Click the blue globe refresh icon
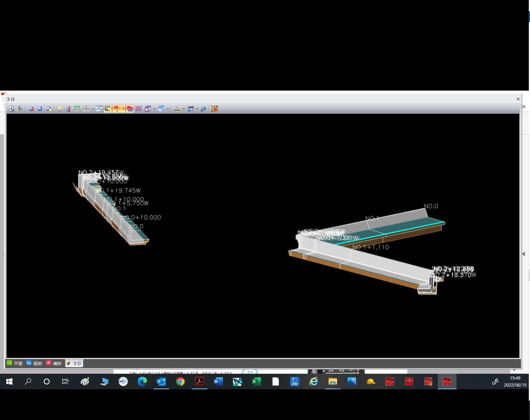 pyautogui.click(x=203, y=109)
